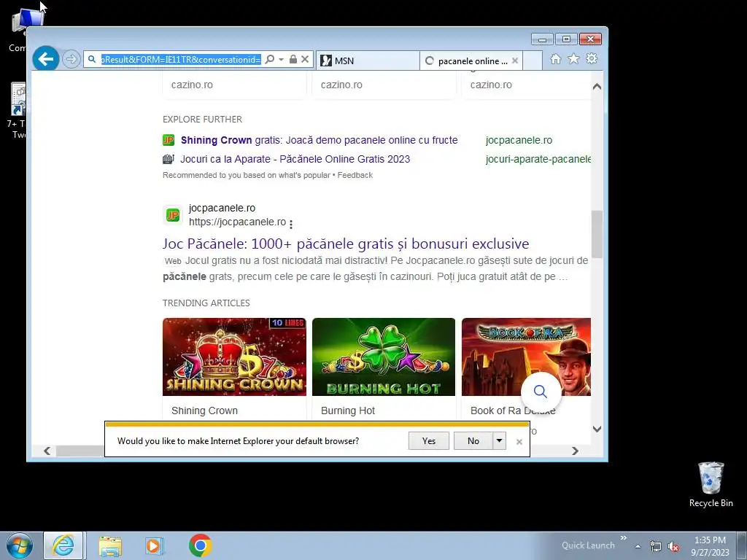
Task: Click the vertical scrollbar down arrow
Action: click(x=597, y=429)
